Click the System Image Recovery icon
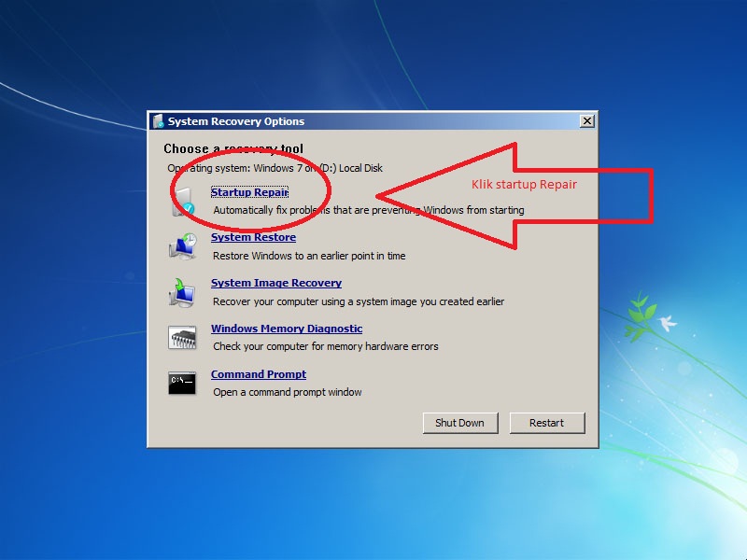The height and width of the screenshot is (560, 747). (x=182, y=292)
